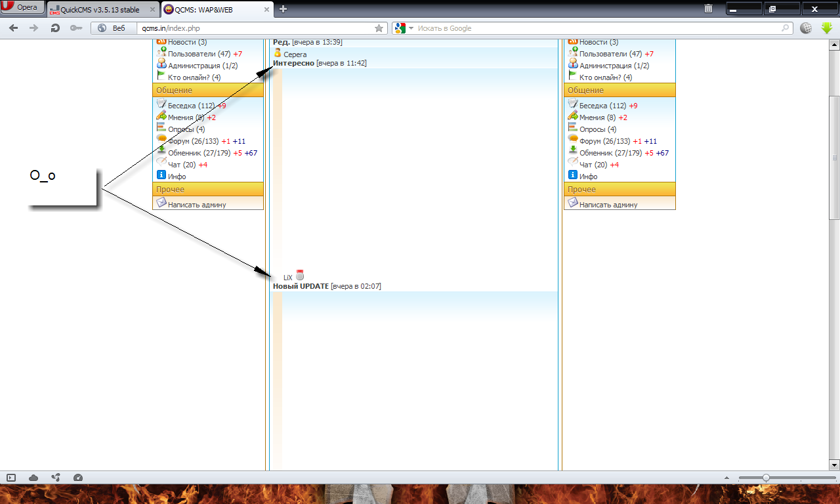Open the globe icon beside the search box
840x504 pixels.
(x=807, y=28)
